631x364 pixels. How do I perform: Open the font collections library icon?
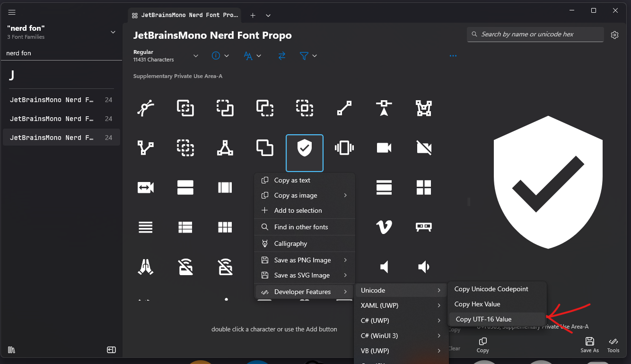[x=11, y=350]
